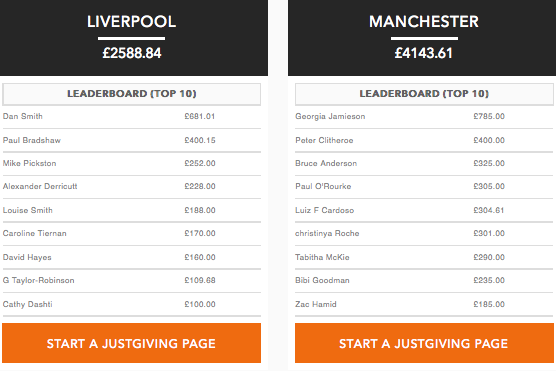Select Dan Smith in Liverpool leaderboard
This screenshot has height=371, width=556.
[x=132, y=117]
